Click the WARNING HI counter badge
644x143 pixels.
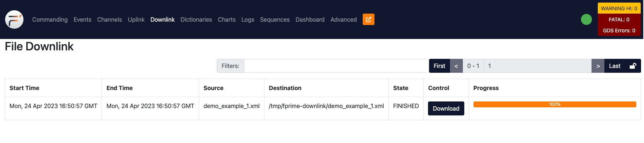[619, 8]
